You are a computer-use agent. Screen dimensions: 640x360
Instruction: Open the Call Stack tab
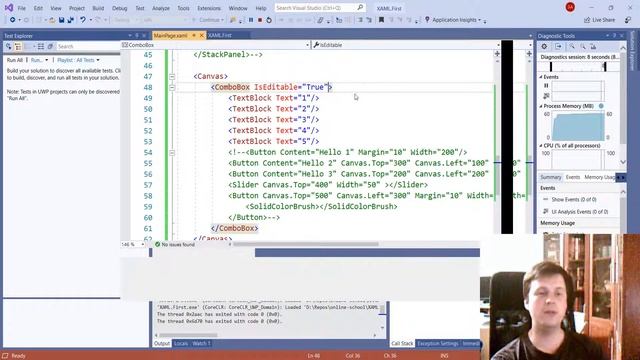pos(402,343)
